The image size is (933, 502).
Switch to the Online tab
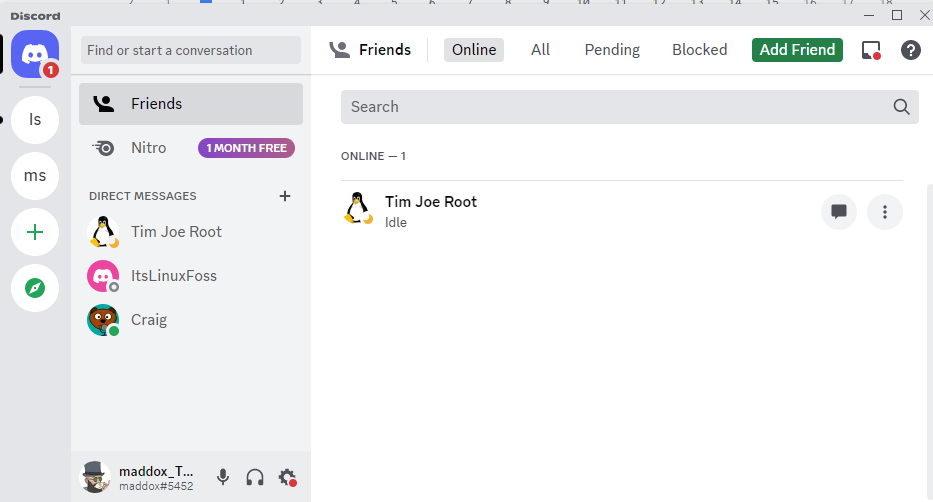point(474,50)
